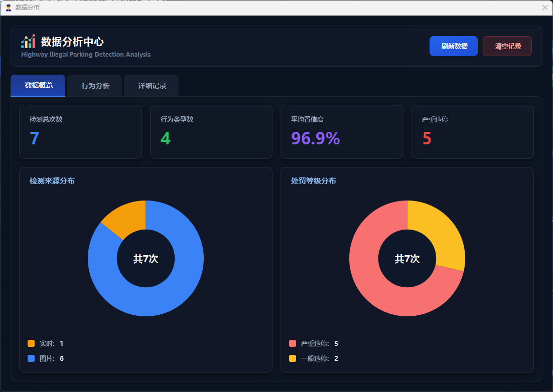The image size is (553, 392).
Task: Close the 数据分析 window
Action: coord(544,8)
